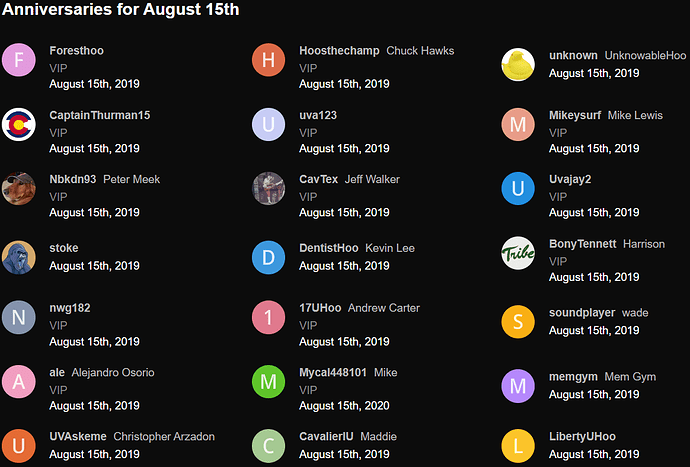Click the UVAskeme username
Screen dimensions: 690x467
[77, 437]
